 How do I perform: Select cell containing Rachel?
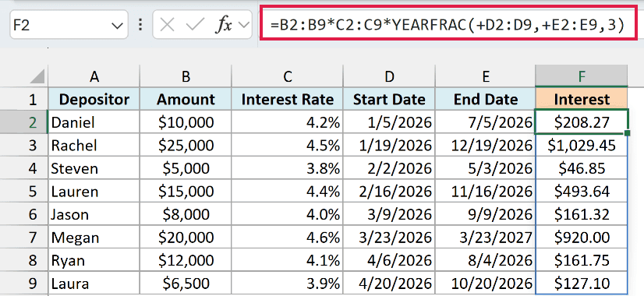click(x=94, y=145)
